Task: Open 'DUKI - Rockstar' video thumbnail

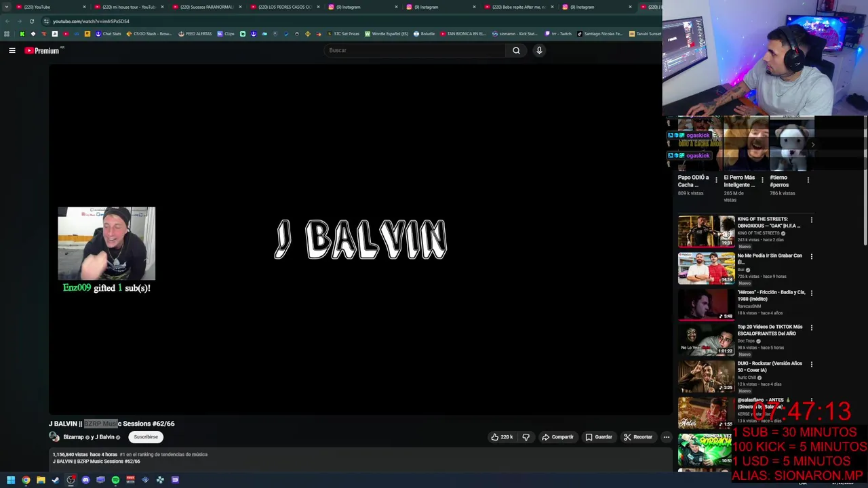Action: click(x=706, y=376)
